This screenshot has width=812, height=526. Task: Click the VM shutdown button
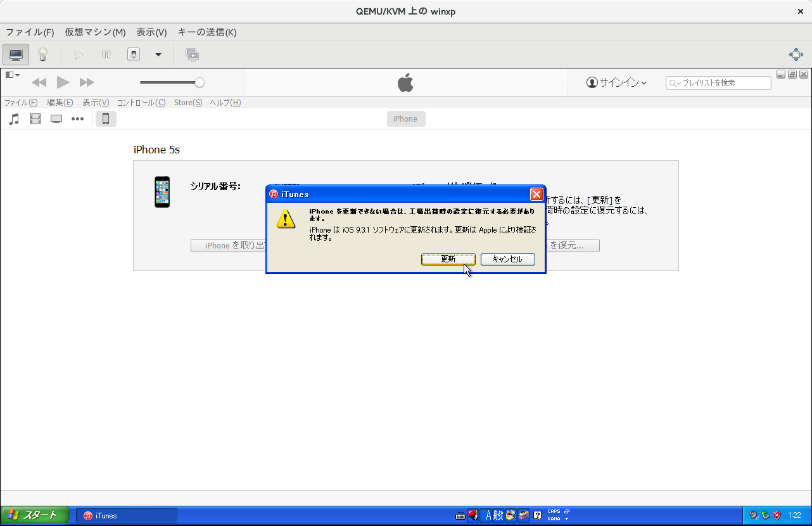tap(134, 55)
